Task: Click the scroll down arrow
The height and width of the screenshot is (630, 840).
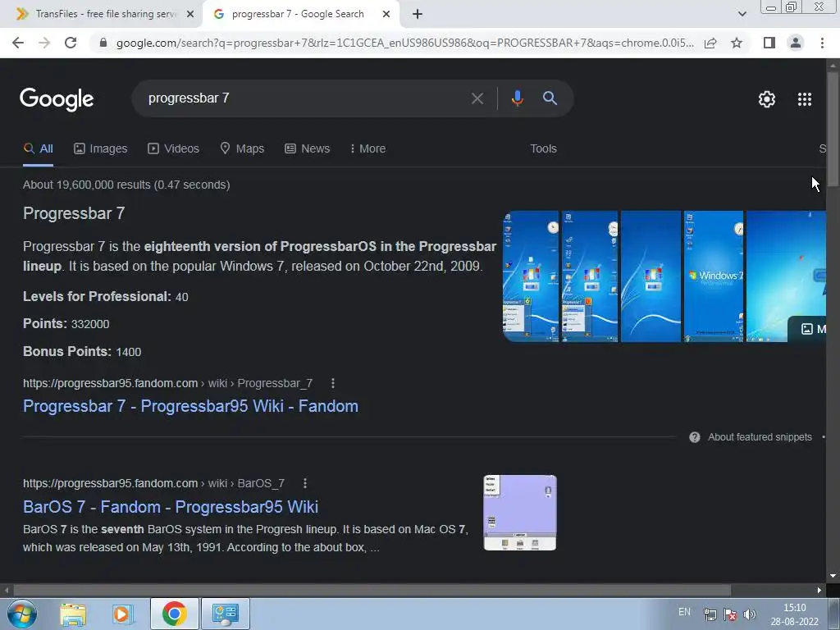Action: pos(833,577)
